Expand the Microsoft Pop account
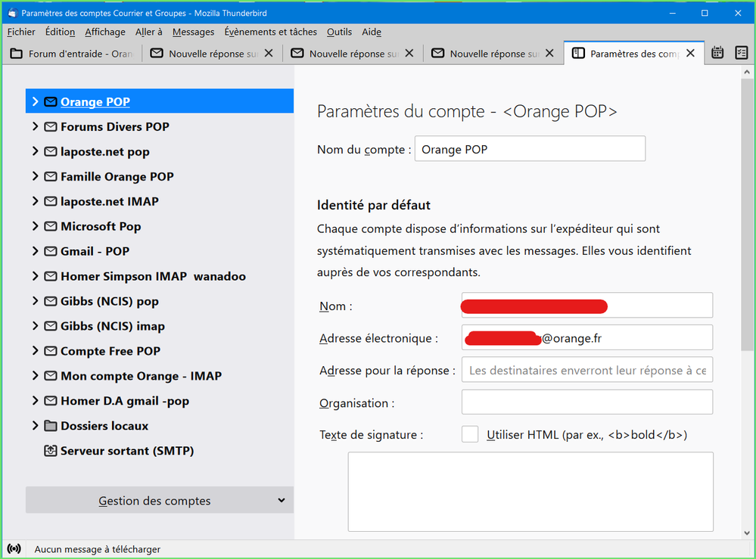 [36, 226]
